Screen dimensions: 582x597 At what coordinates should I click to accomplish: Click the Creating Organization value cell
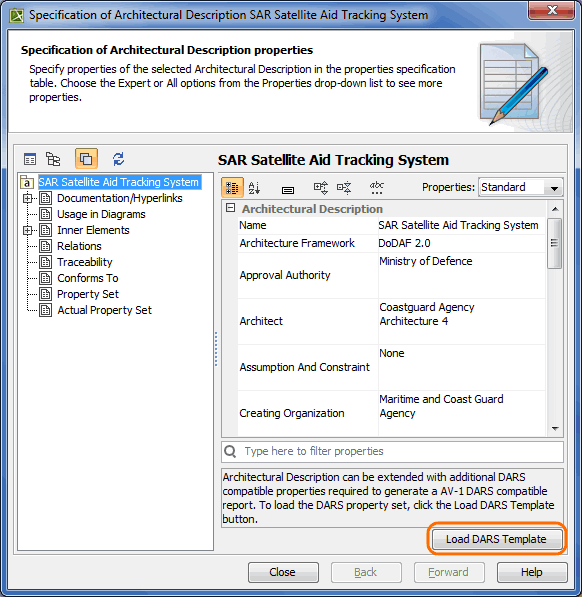462,413
